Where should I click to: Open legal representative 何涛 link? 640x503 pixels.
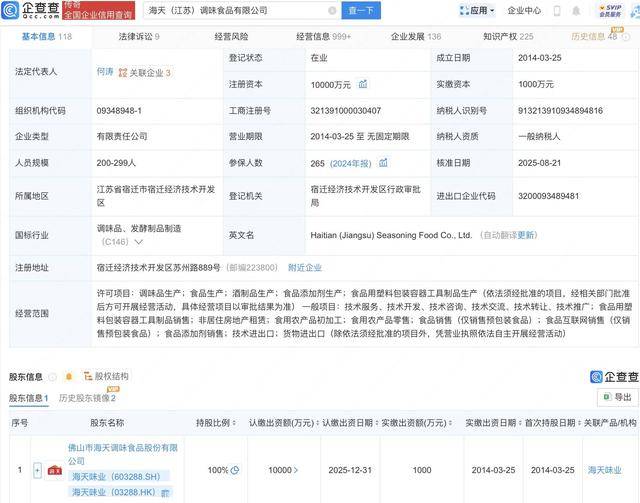click(105, 72)
